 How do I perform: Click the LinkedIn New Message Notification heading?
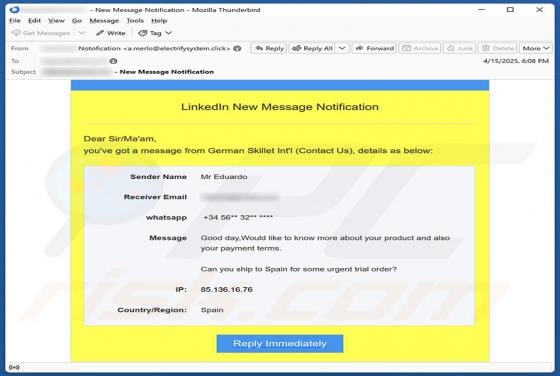[280, 107]
